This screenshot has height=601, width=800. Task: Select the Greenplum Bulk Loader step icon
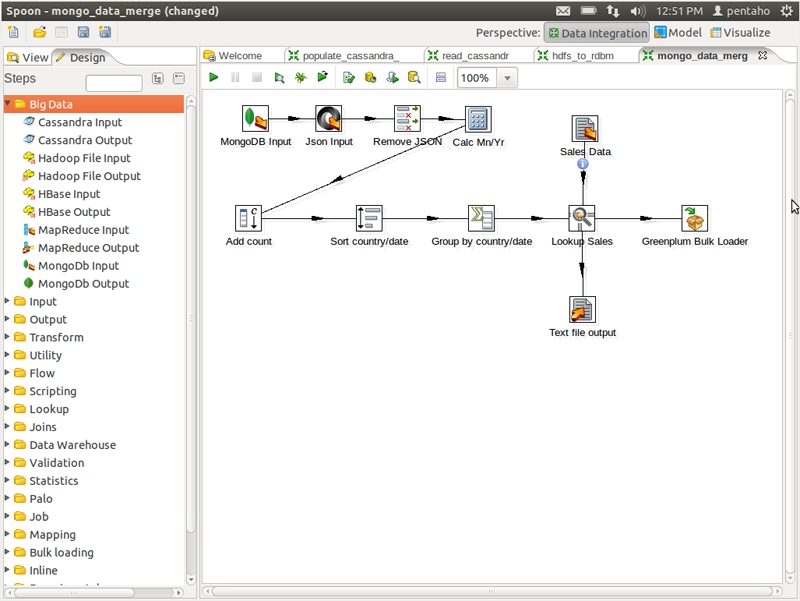click(694, 218)
